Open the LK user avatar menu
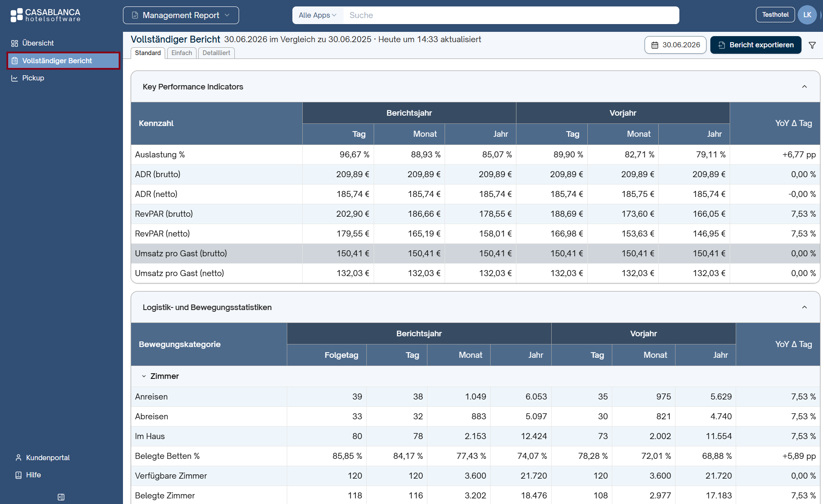 (x=807, y=15)
